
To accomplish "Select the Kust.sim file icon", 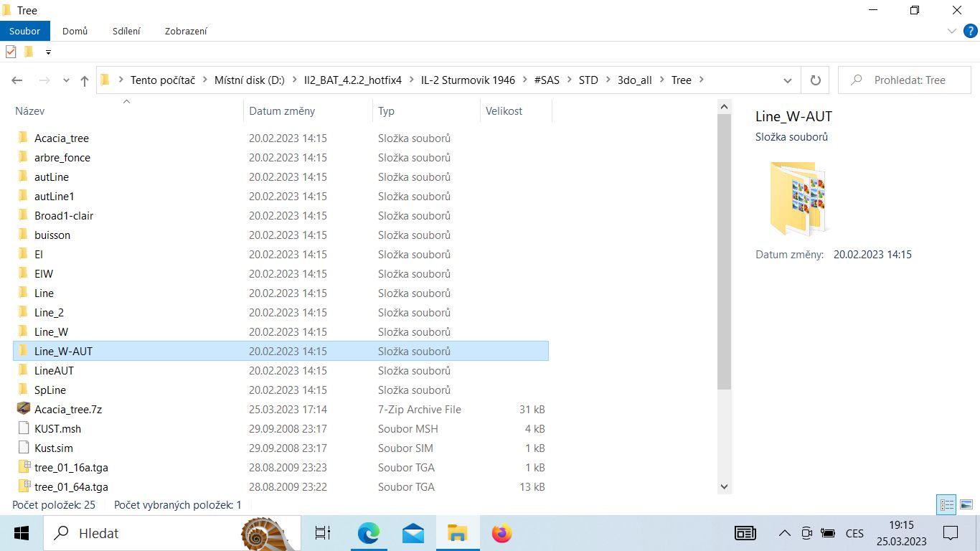I will (x=23, y=448).
